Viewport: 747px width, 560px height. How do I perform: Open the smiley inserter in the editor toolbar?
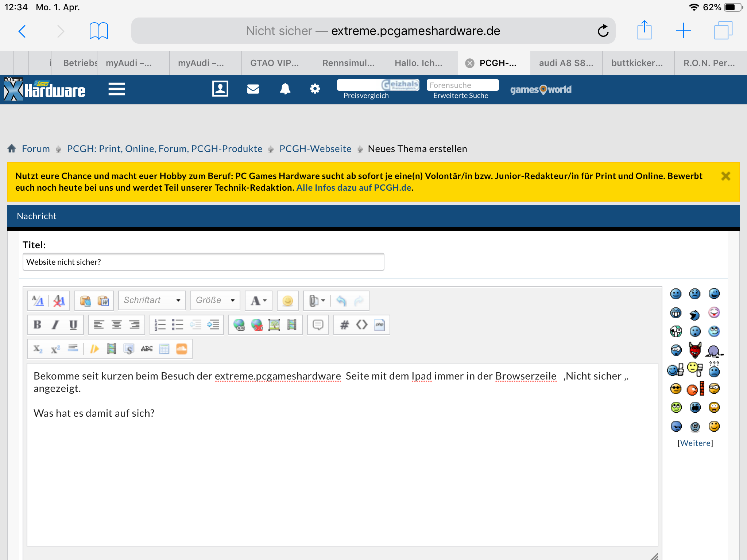pos(288,301)
